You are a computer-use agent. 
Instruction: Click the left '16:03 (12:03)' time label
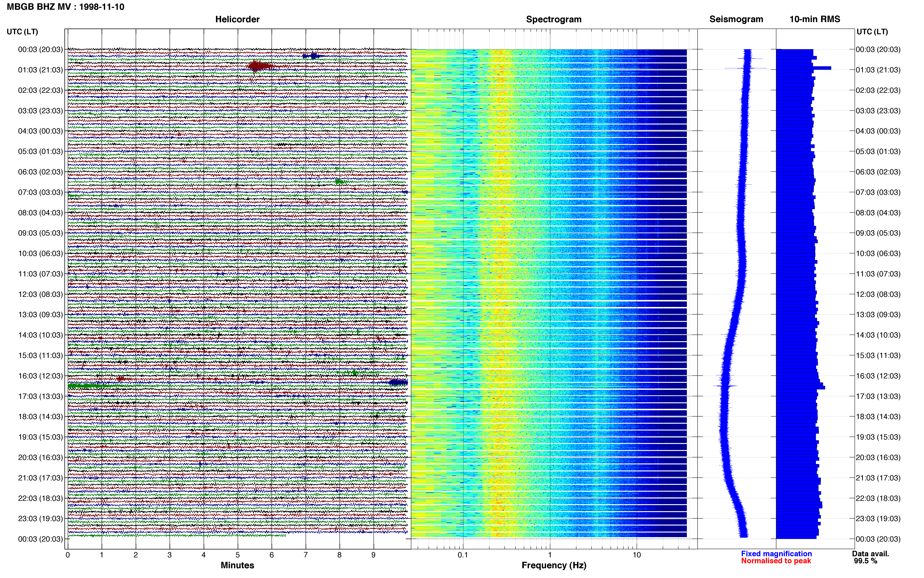pyautogui.click(x=41, y=376)
